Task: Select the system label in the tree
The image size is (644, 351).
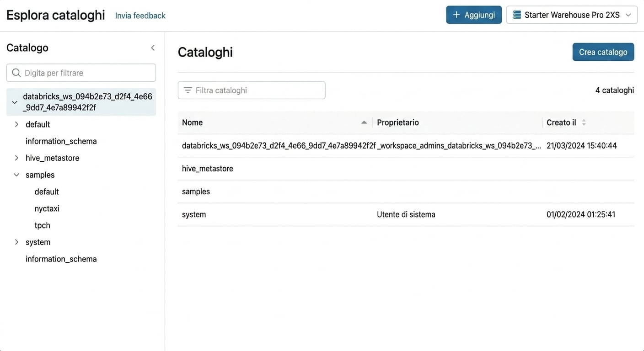Action: tap(38, 242)
